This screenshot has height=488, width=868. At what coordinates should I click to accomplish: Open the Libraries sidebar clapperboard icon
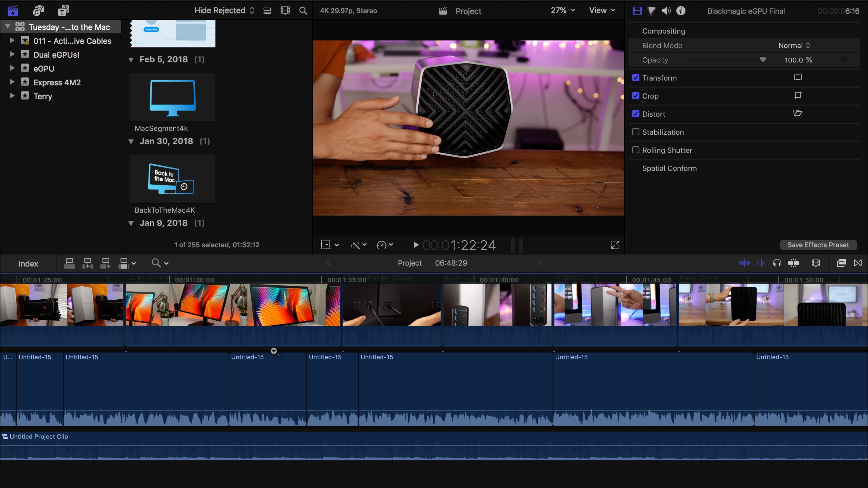point(13,11)
